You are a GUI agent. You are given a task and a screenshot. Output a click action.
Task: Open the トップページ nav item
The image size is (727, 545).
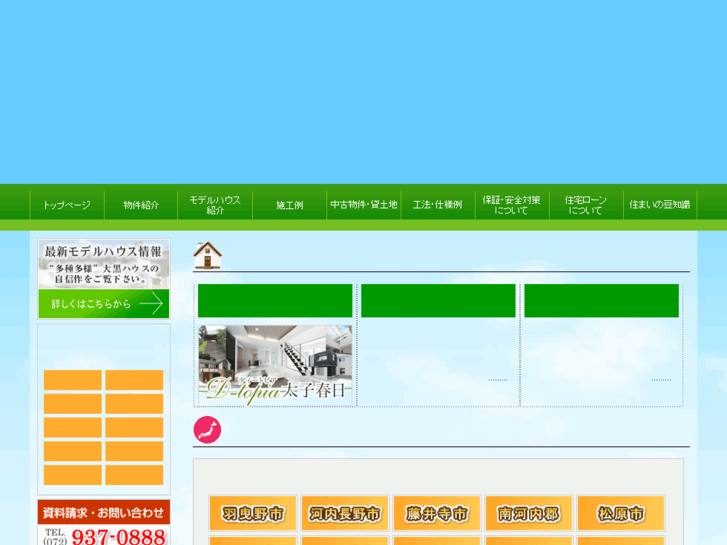(x=67, y=205)
